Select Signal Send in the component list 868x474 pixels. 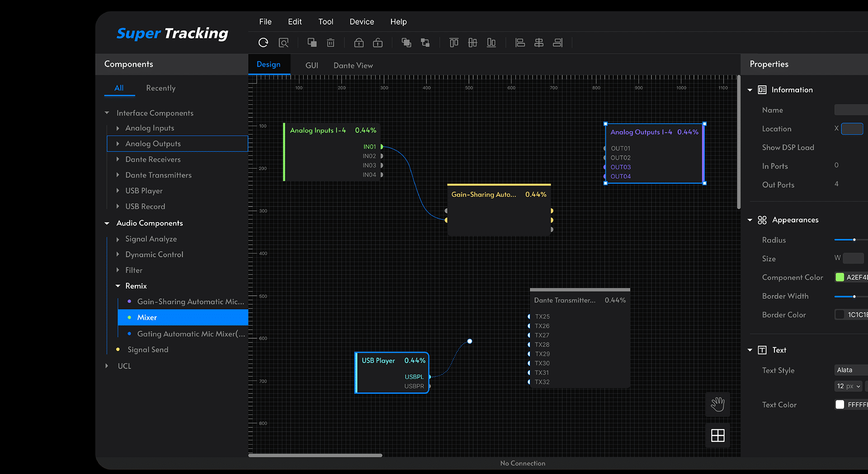(x=148, y=350)
